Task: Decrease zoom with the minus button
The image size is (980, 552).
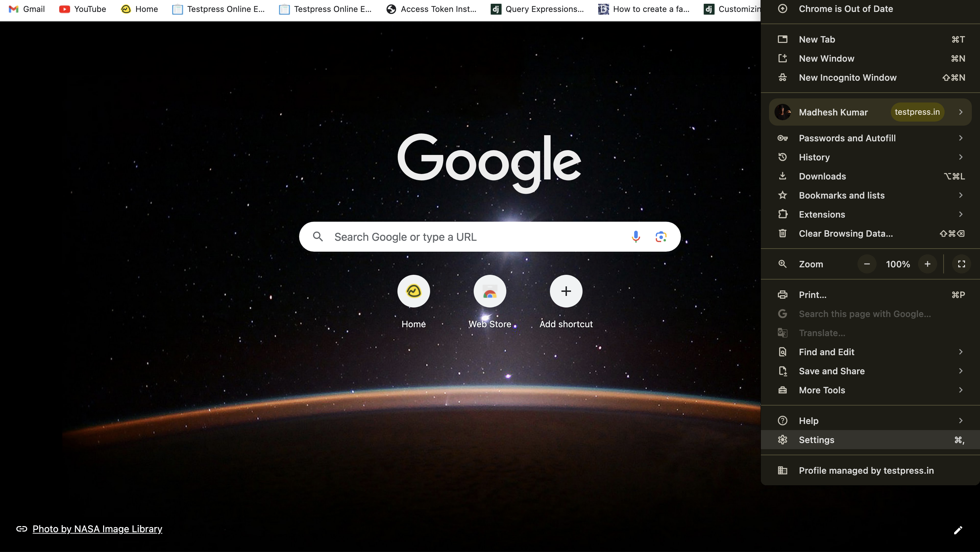Action: [x=867, y=264]
